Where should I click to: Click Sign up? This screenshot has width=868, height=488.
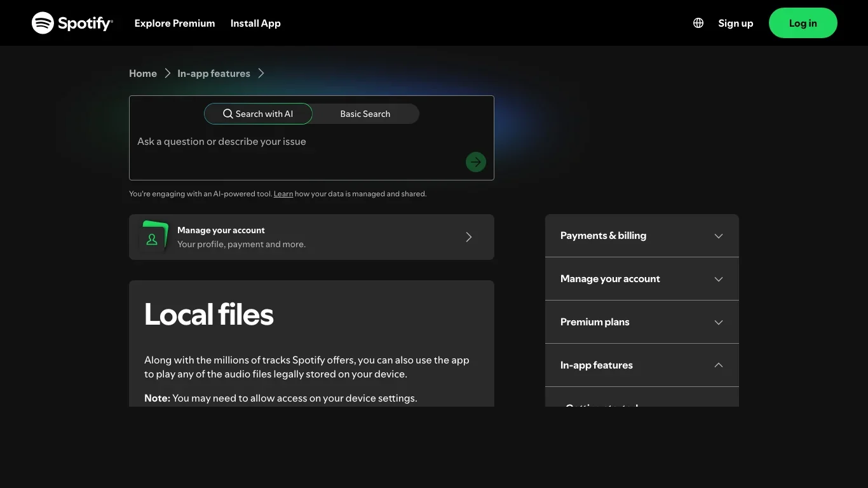[736, 23]
